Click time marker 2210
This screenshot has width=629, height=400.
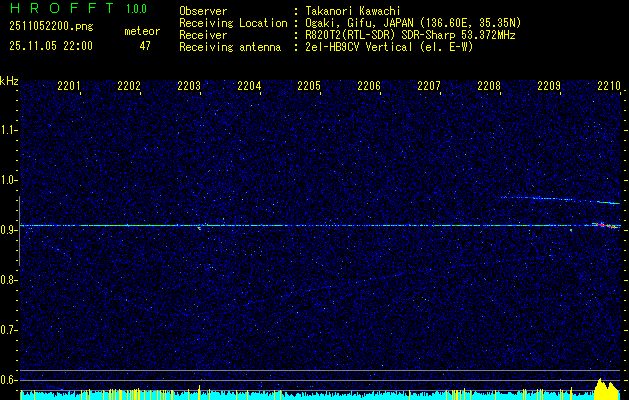pyautogui.click(x=609, y=85)
